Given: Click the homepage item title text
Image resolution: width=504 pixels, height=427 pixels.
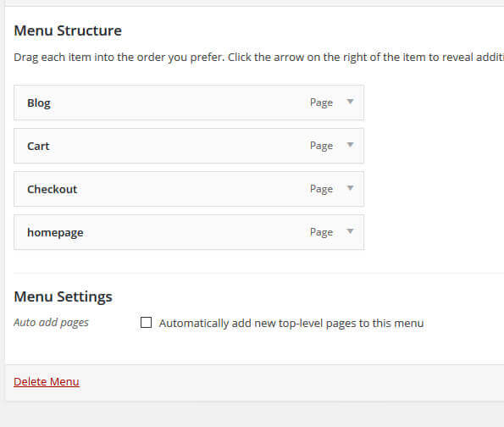Looking at the screenshot, I should tap(55, 233).
